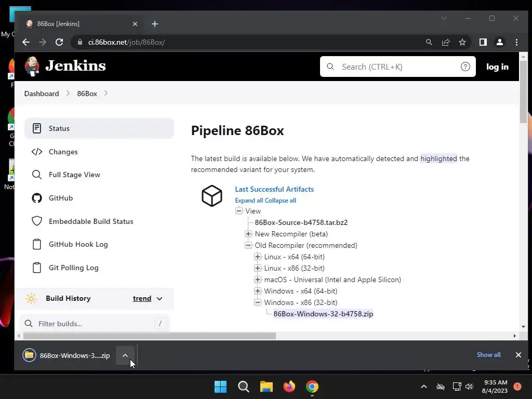Expand the macOS - Universal node
The height and width of the screenshot is (399, 532).
[x=258, y=280]
